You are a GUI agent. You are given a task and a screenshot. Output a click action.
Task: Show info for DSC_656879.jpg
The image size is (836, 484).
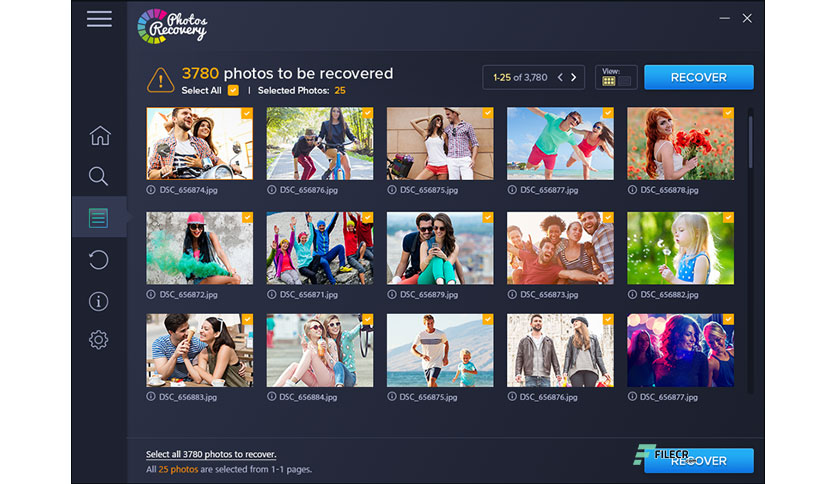[x=391, y=294]
